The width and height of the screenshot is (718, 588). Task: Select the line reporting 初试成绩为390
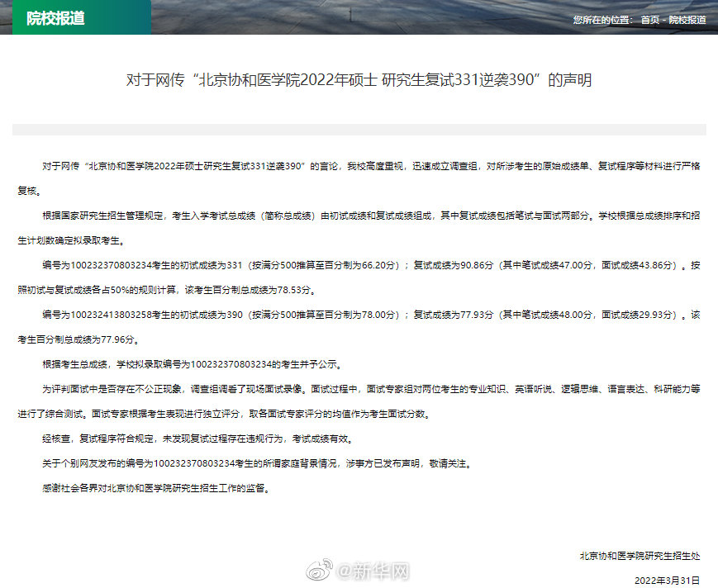point(371,315)
